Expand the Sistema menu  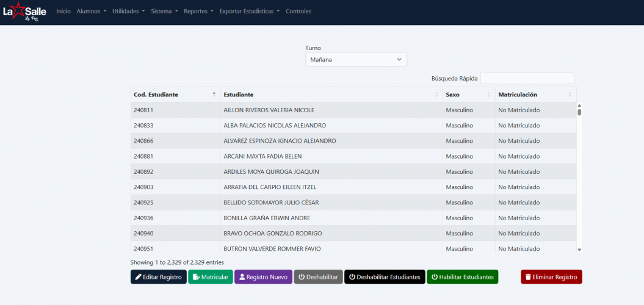point(164,12)
